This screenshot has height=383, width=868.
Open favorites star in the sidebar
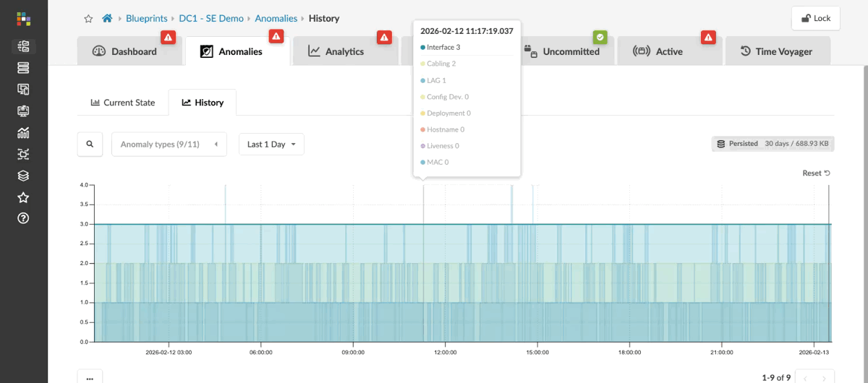24,197
